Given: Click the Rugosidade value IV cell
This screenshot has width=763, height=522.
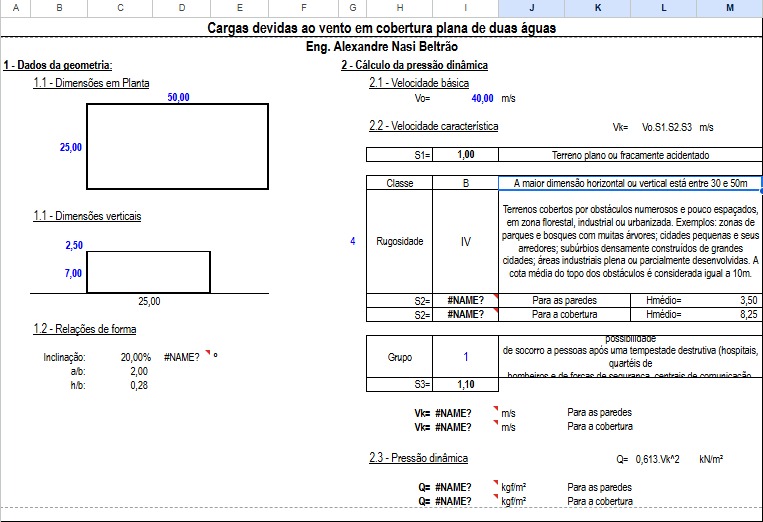Looking at the screenshot, I should coord(466,241).
